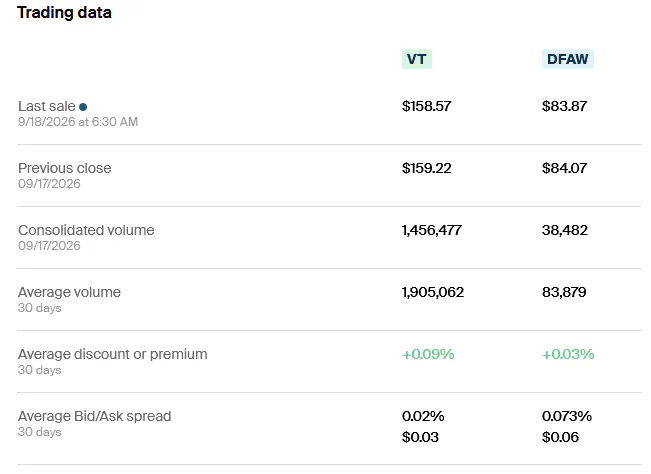Click VT consolidated volume 1,456,477
The height and width of the screenshot is (474, 651).
point(432,230)
